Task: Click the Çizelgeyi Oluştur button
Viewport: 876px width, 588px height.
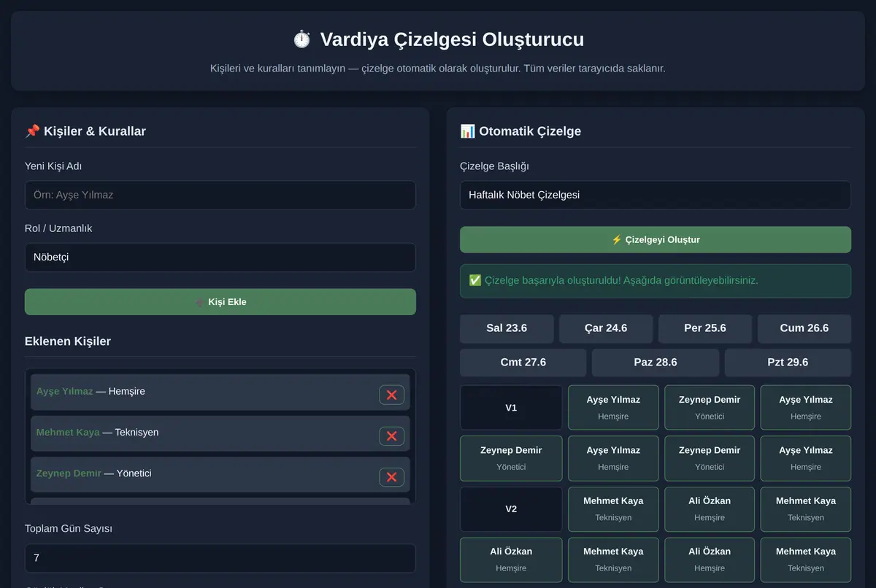Action: (x=656, y=239)
